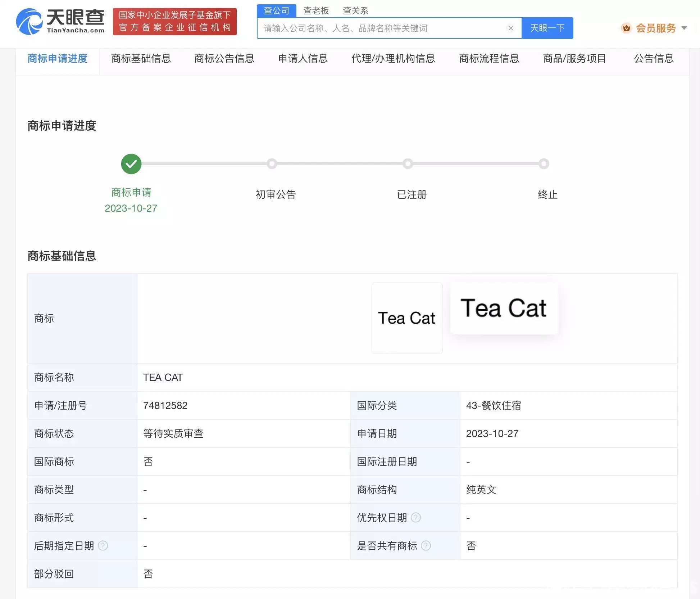The image size is (700, 599).
Task: Open the 申请人信息 tab
Action: coord(303,59)
